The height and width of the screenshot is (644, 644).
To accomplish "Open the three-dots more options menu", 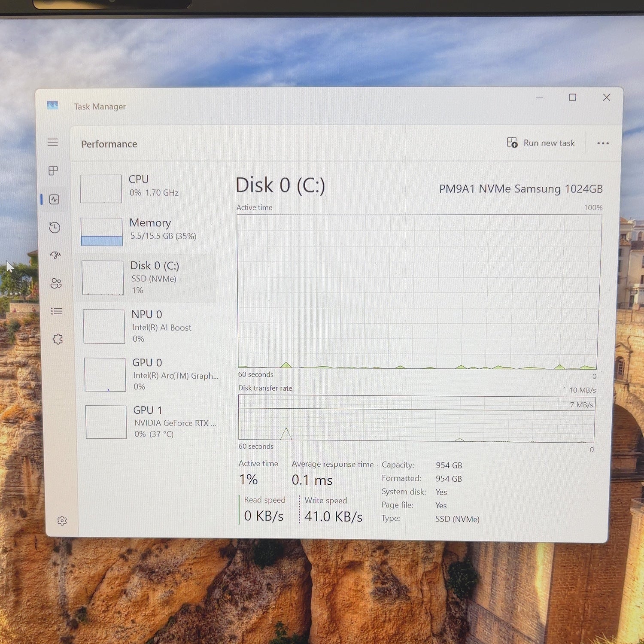I will tap(603, 143).
